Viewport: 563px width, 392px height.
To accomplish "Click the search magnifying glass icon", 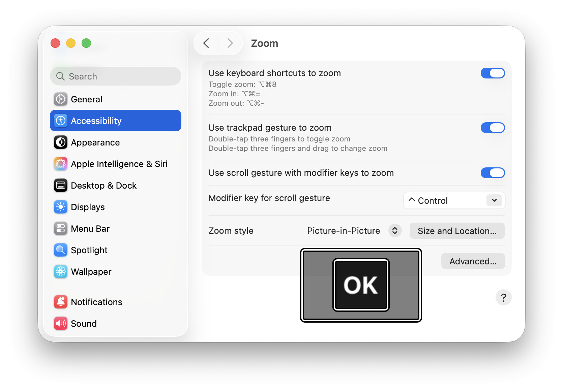I will (x=60, y=76).
